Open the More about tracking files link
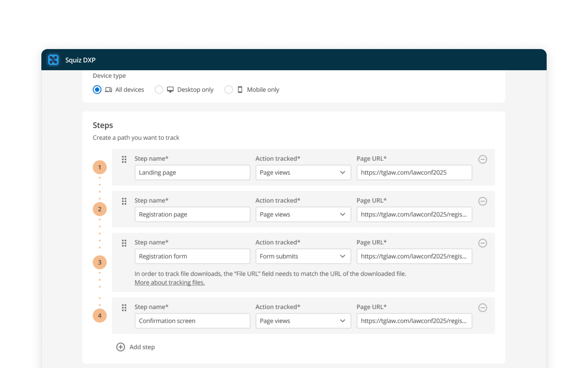The image size is (588, 368). pos(170,282)
